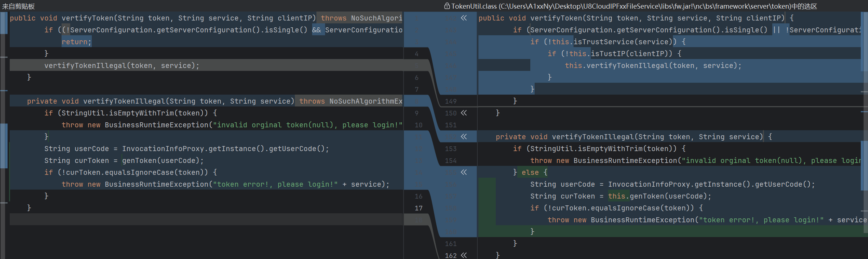
Task: Click the TokenUtil.class file path title
Action: pyautogui.click(x=634, y=6)
